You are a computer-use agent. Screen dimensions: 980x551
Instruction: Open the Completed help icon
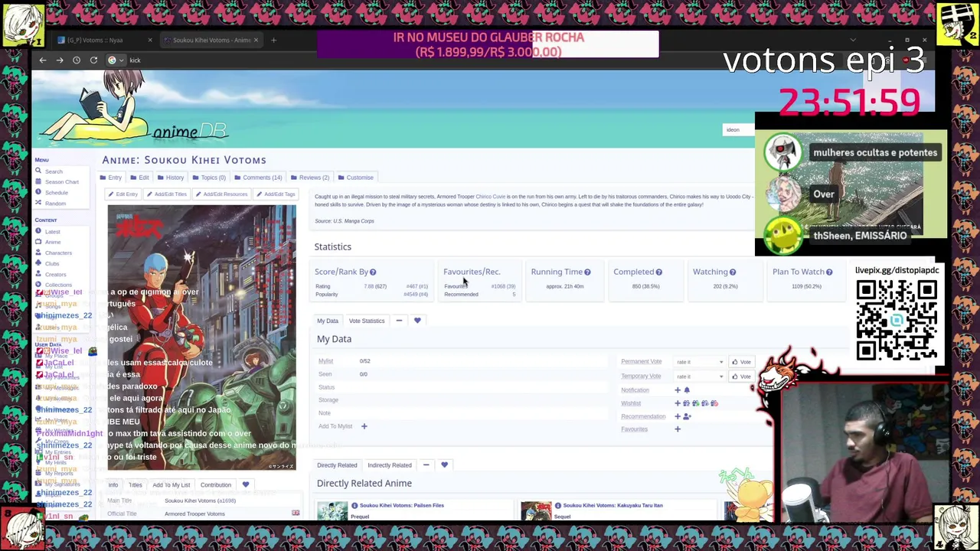658,272
